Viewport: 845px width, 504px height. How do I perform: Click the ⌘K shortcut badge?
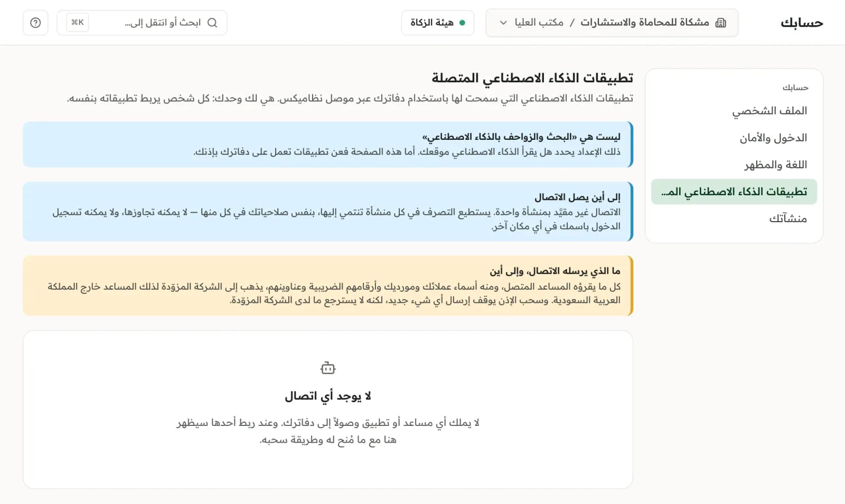[x=78, y=23]
